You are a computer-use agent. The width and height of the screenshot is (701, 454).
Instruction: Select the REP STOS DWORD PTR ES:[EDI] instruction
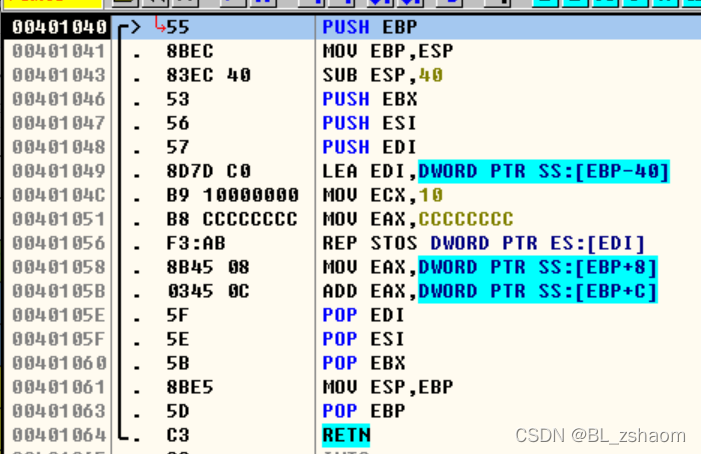[x=484, y=244]
